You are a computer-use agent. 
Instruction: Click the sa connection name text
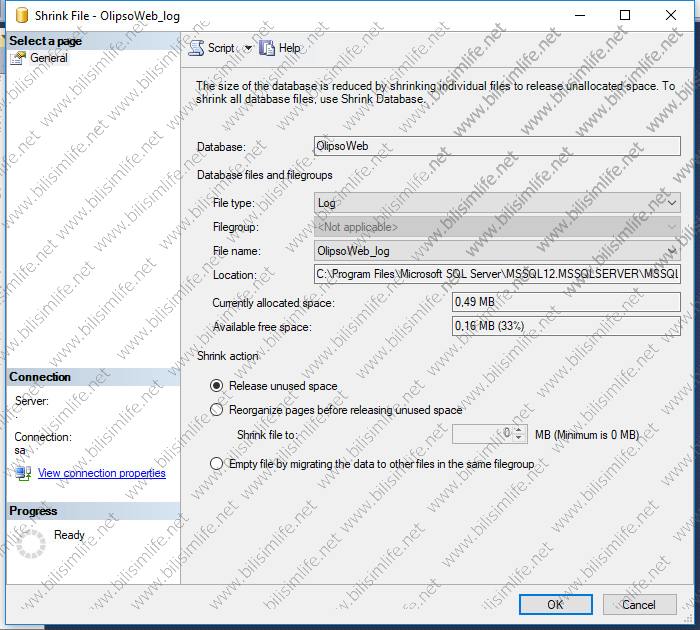click(x=20, y=451)
